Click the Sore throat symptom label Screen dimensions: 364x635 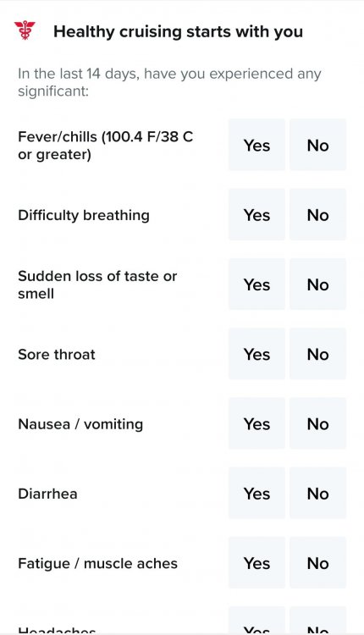click(x=57, y=355)
